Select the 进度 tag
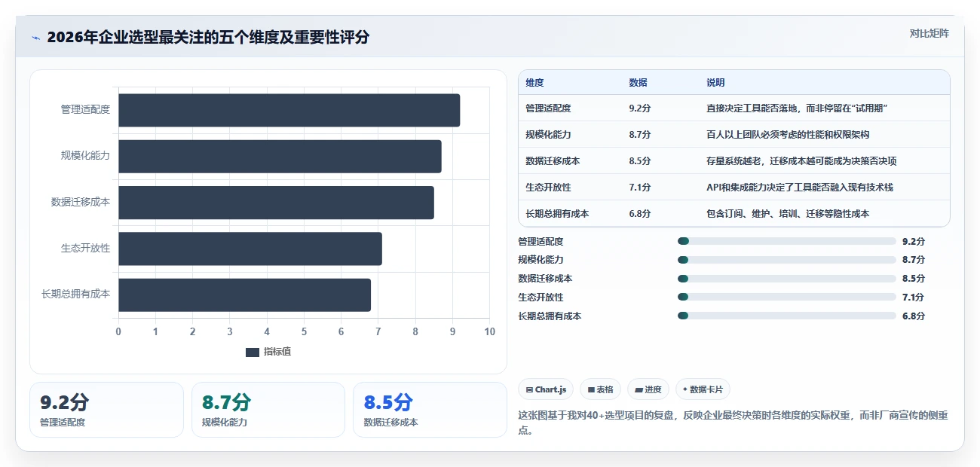Image resolution: width=980 pixels, height=467 pixels. (x=648, y=389)
